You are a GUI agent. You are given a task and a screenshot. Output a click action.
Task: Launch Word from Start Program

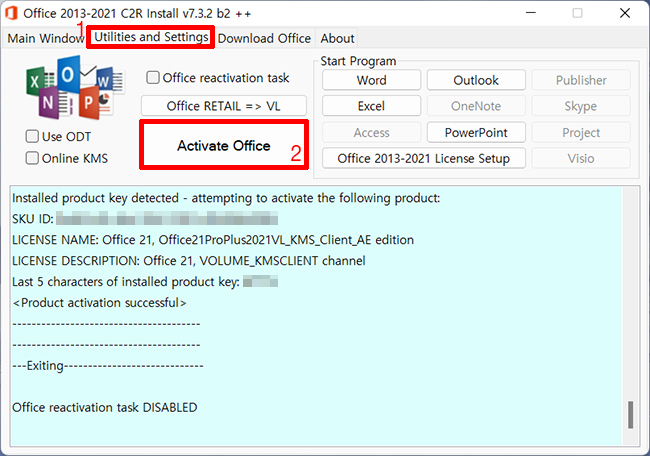tap(371, 80)
